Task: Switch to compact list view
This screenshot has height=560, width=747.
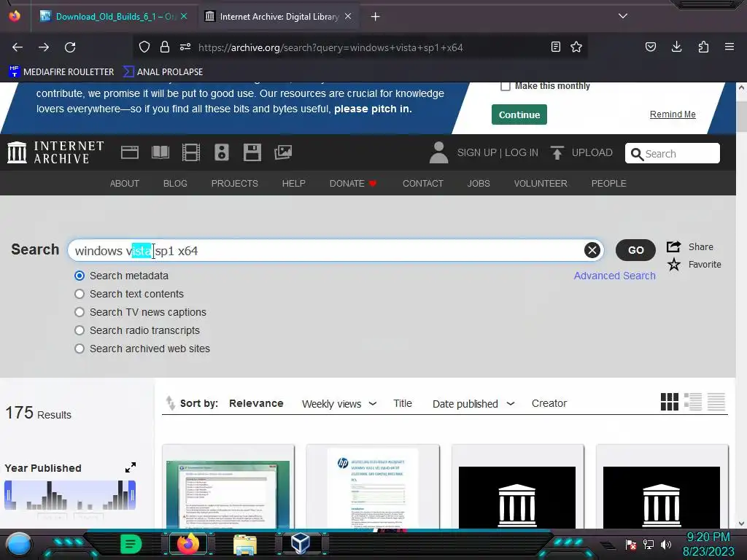Action: tap(716, 402)
